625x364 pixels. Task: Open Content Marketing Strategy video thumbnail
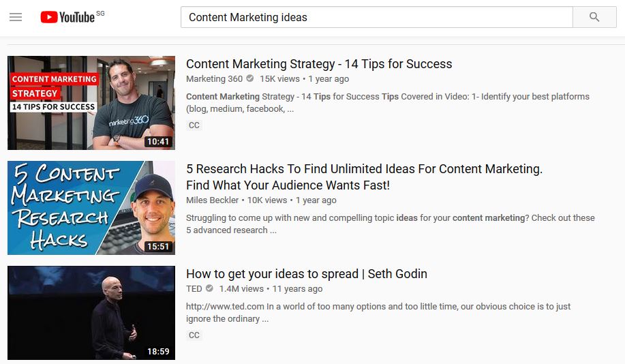pyautogui.click(x=91, y=103)
